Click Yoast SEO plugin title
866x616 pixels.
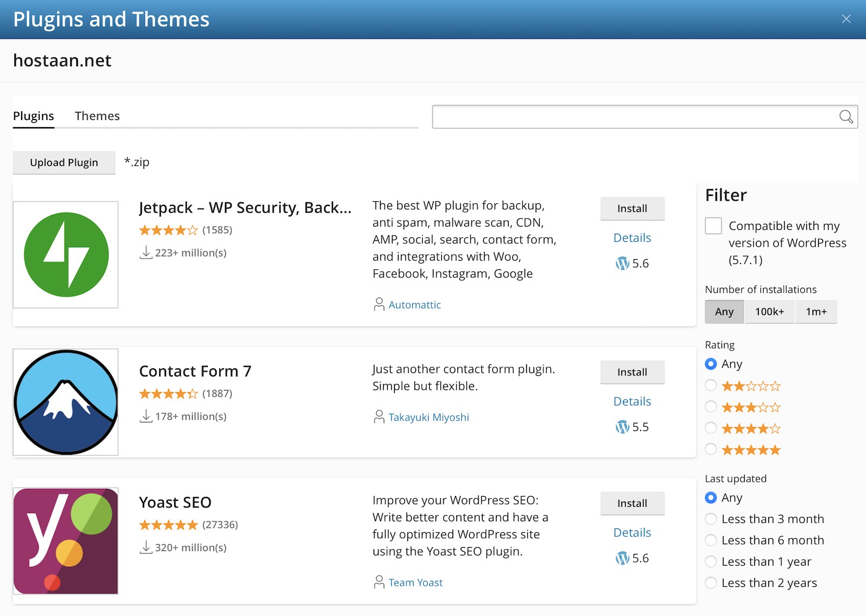pos(175,502)
